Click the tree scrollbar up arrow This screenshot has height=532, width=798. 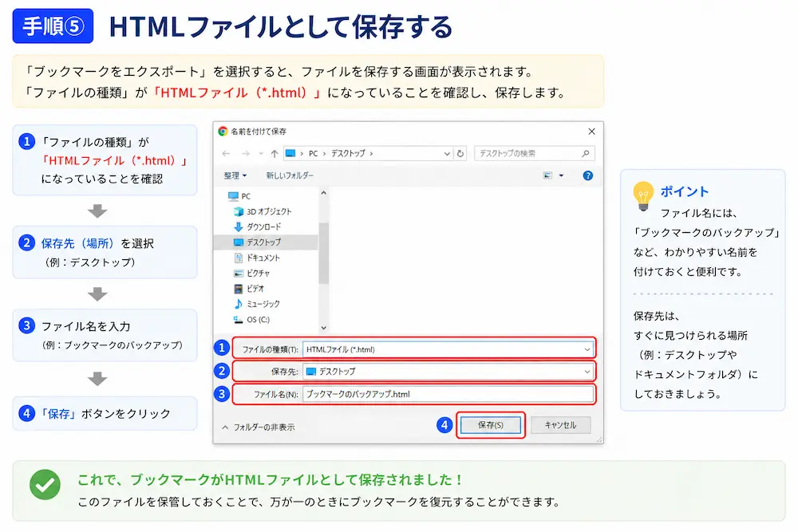pos(324,193)
